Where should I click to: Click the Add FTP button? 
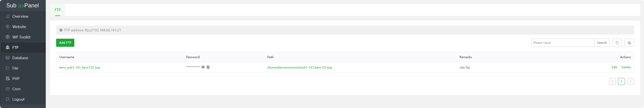[x=65, y=43]
